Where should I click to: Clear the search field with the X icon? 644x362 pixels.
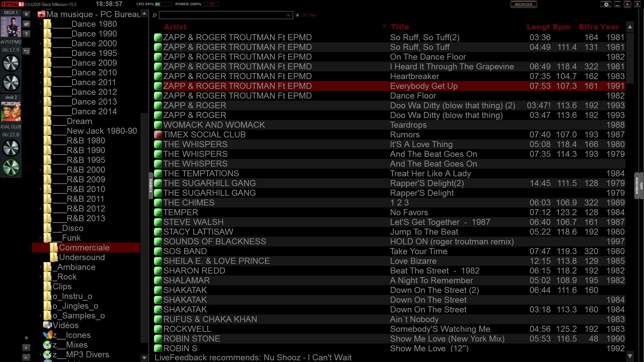point(288,15)
